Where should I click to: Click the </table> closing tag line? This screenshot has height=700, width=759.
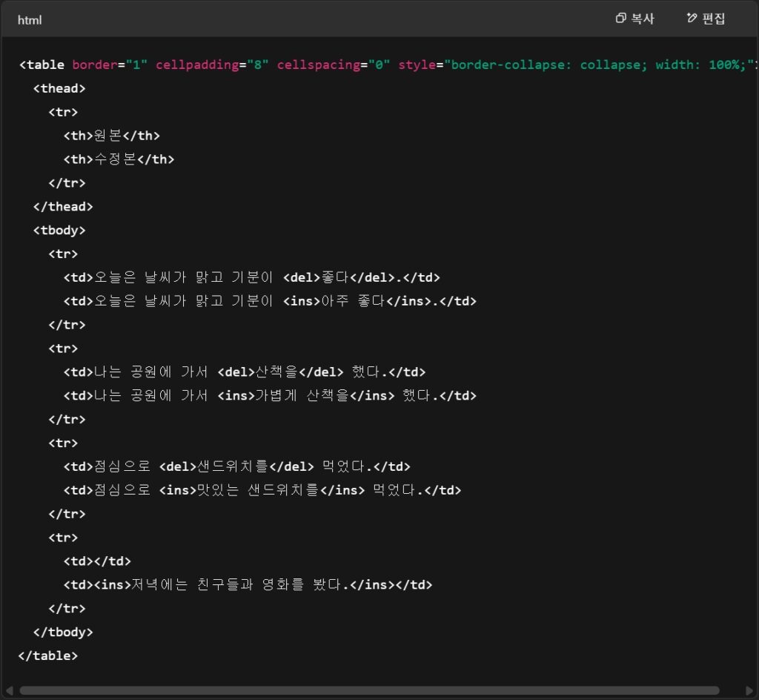(48, 656)
